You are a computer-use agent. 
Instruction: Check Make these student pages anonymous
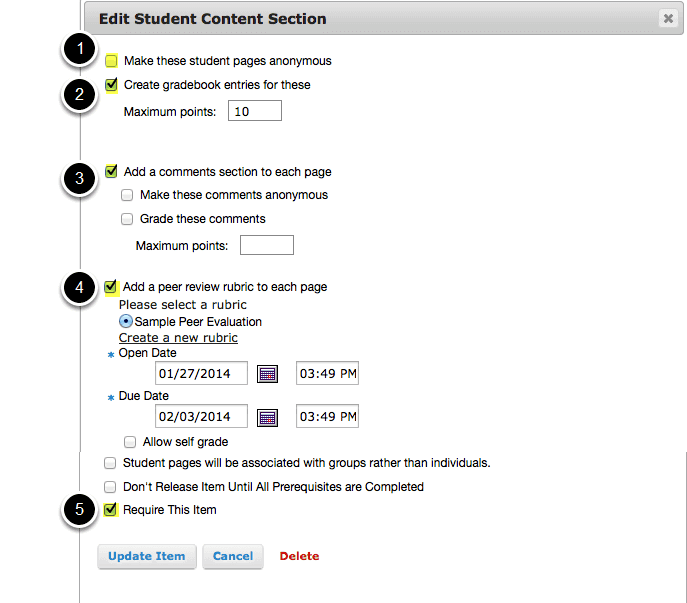coord(111,60)
